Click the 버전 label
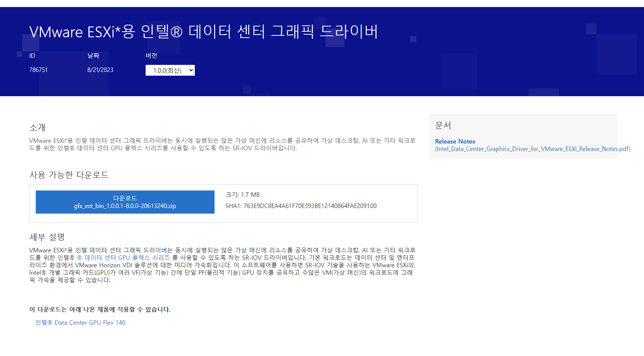Viewport: 644px width, 356px height. 151,56
